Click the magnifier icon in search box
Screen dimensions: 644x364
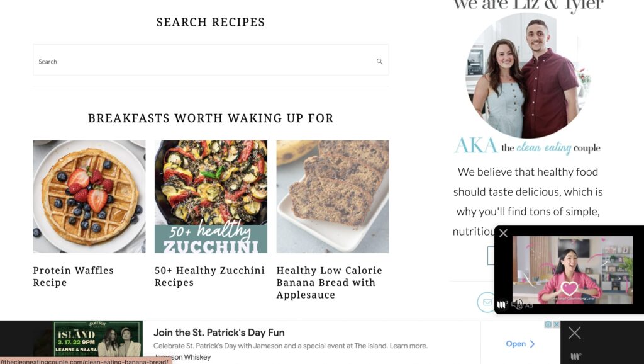(379, 61)
